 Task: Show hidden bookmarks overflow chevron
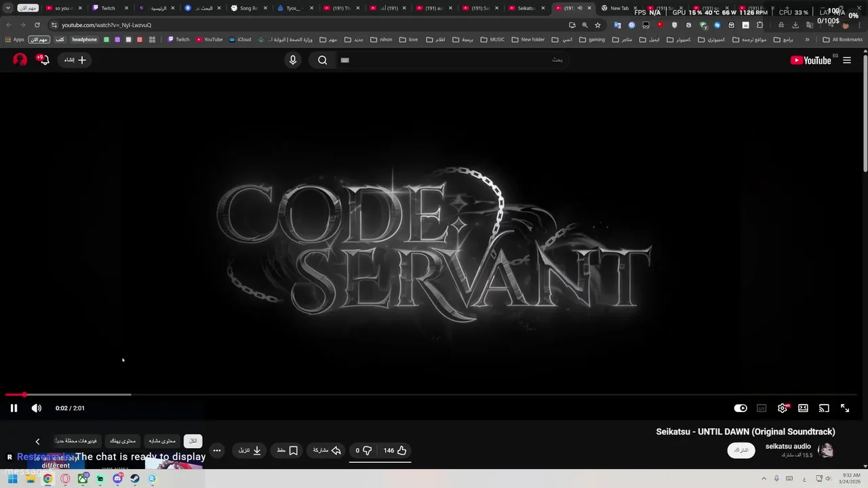[807, 39]
